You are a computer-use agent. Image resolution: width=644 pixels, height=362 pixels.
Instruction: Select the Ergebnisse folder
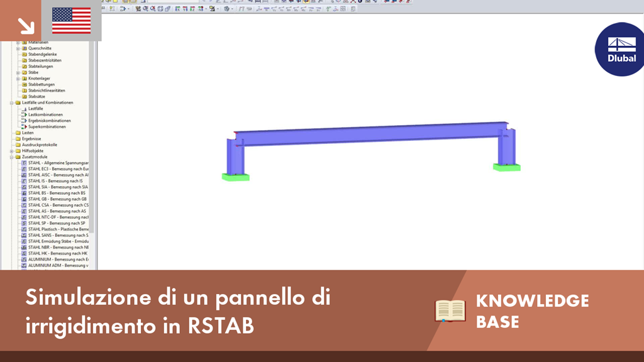coord(31,139)
